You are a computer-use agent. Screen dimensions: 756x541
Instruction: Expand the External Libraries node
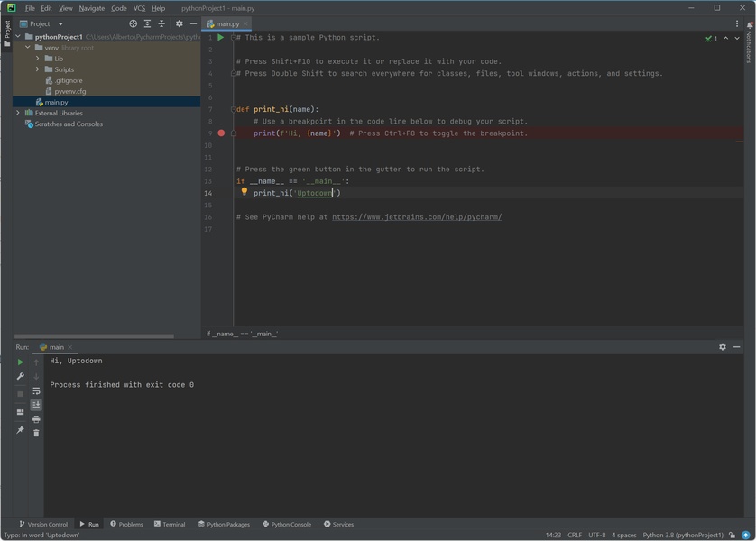[x=18, y=114]
